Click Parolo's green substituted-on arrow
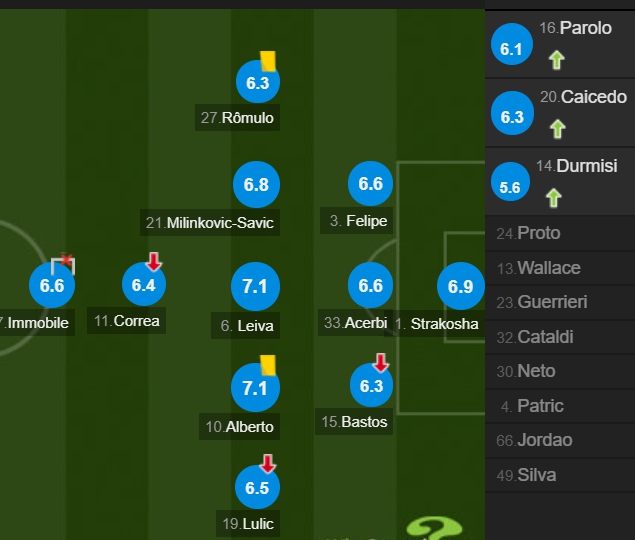Viewport: 635px width, 540px height. point(557,60)
